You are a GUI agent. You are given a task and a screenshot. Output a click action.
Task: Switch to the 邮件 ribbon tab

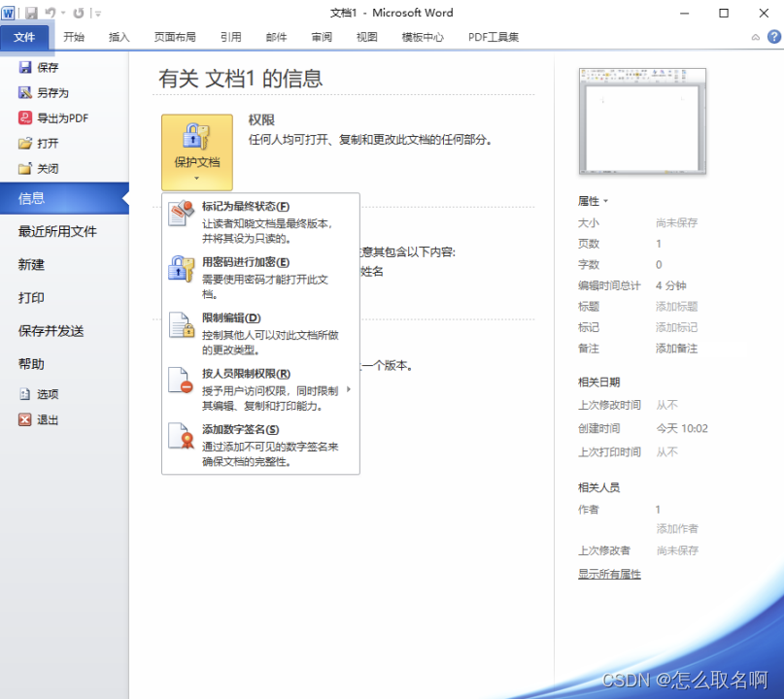pos(276,37)
